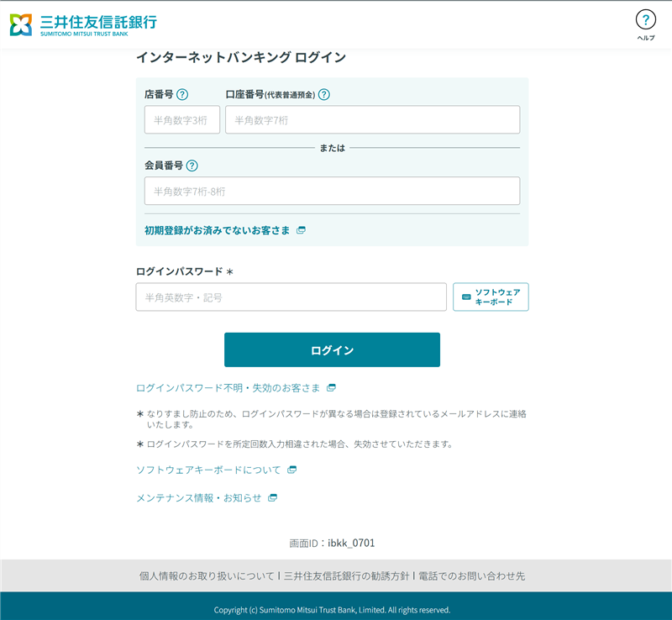This screenshot has height=620, width=672.
Task: Click the Sumitomo Mitsui Trust Bank logo
Action: point(82,24)
